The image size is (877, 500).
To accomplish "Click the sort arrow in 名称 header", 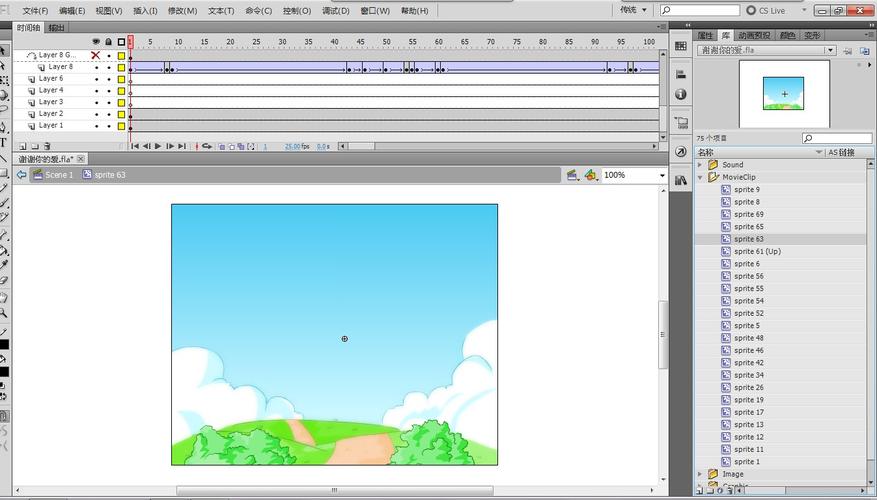I will pos(819,152).
